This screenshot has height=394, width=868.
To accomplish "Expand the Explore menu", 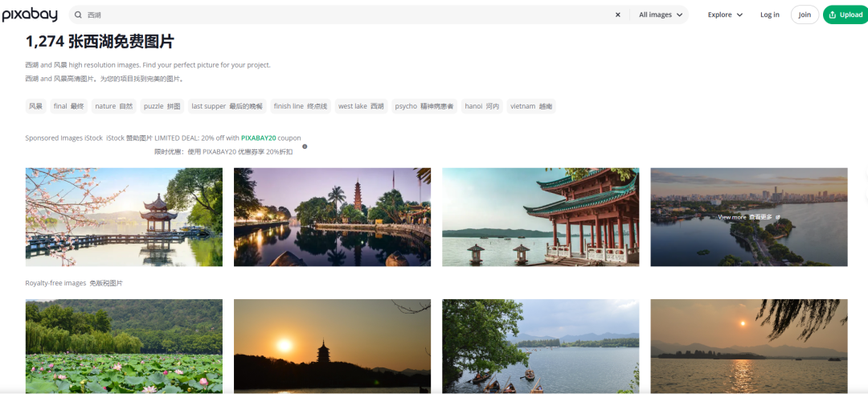I will pos(725,15).
